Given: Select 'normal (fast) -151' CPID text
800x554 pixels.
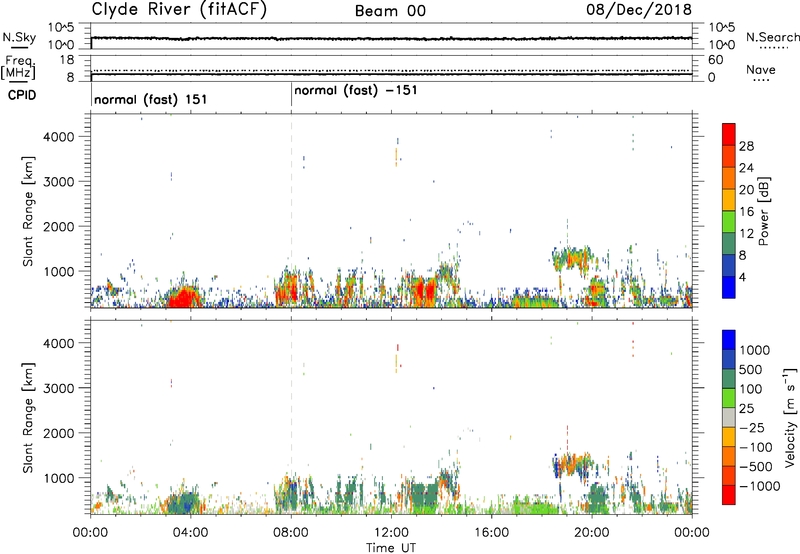Looking at the screenshot, I should pyautogui.click(x=356, y=90).
